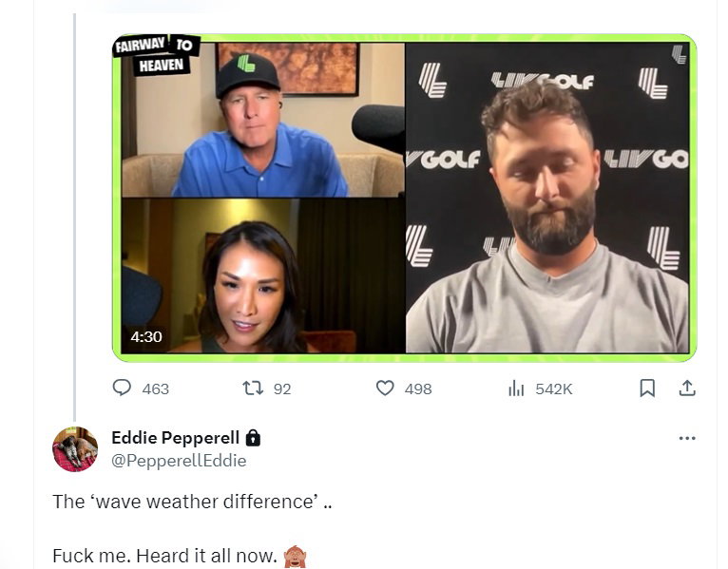The width and height of the screenshot is (728, 569).
Task: Open the @PepperellEddie handle link
Action: pyautogui.click(x=179, y=461)
